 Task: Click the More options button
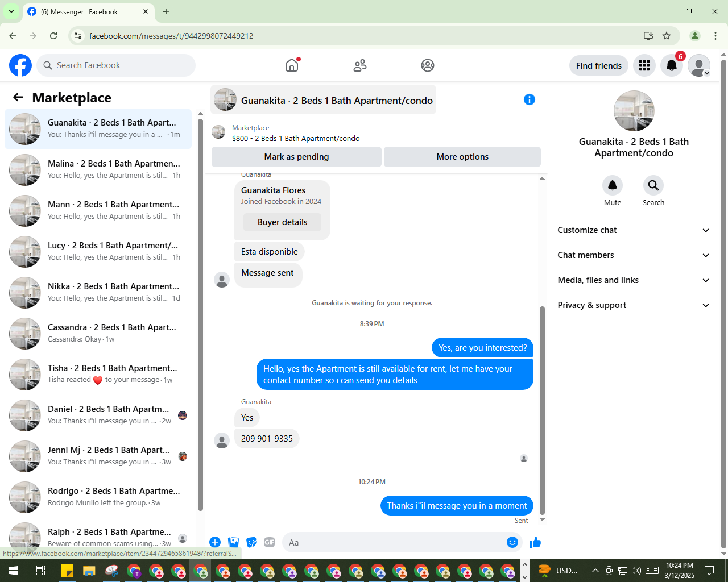(462, 157)
